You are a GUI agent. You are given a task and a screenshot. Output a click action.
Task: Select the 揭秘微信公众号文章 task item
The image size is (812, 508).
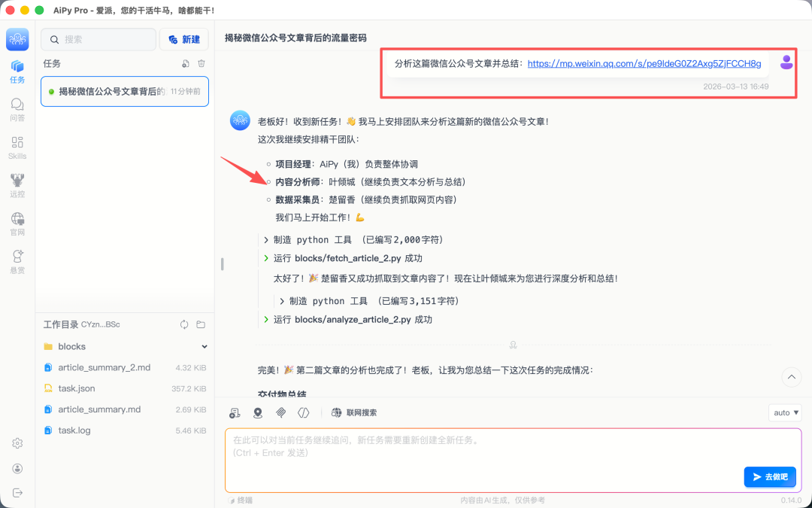click(x=125, y=91)
